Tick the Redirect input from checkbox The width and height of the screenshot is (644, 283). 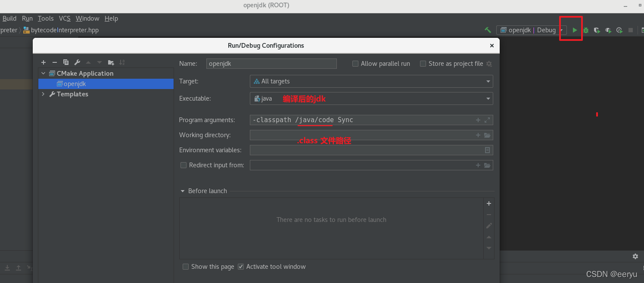coord(184,165)
